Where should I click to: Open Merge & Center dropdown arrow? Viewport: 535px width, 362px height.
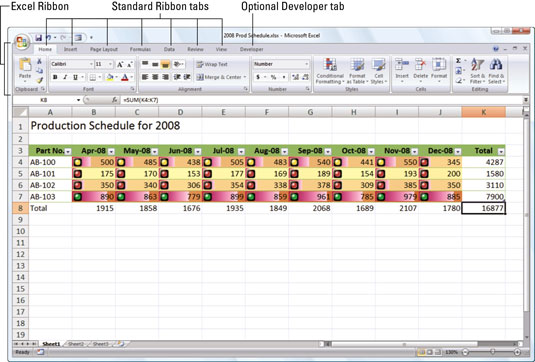point(245,77)
